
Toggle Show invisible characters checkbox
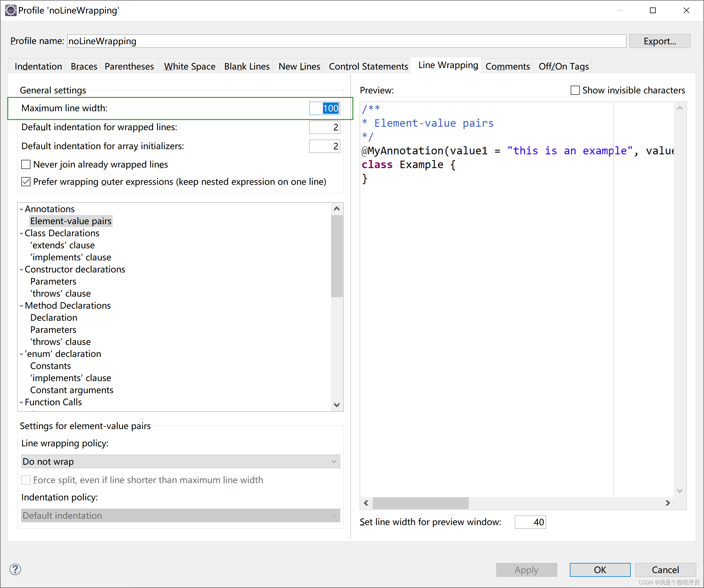tap(575, 90)
